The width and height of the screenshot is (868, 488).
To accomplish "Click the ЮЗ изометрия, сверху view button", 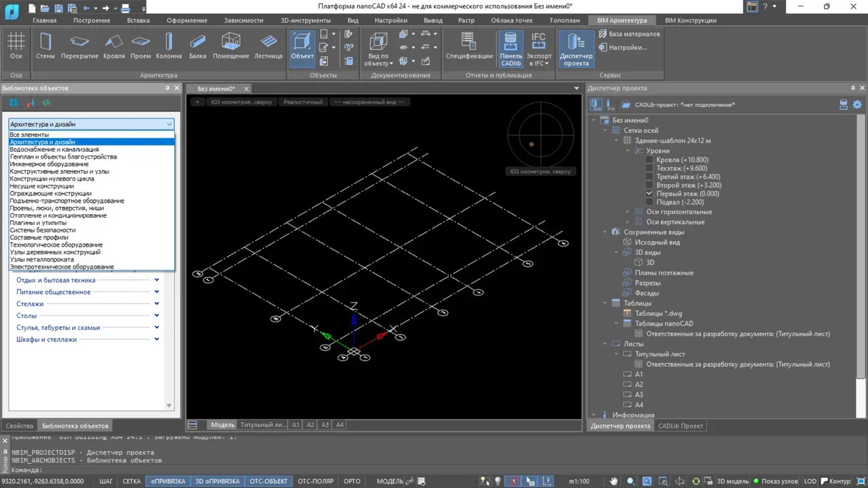I will (x=241, y=102).
